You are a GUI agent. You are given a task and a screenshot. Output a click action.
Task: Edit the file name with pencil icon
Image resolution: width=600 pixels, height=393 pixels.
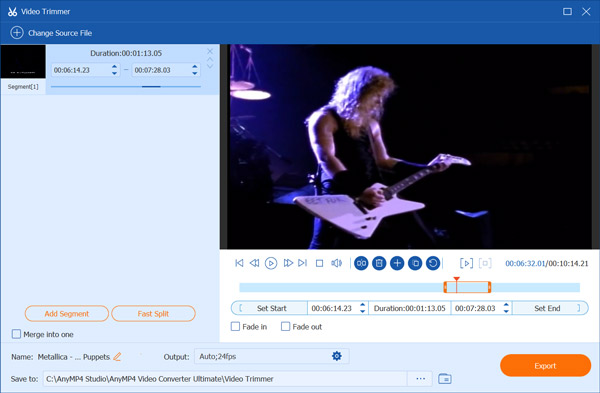[117, 357]
